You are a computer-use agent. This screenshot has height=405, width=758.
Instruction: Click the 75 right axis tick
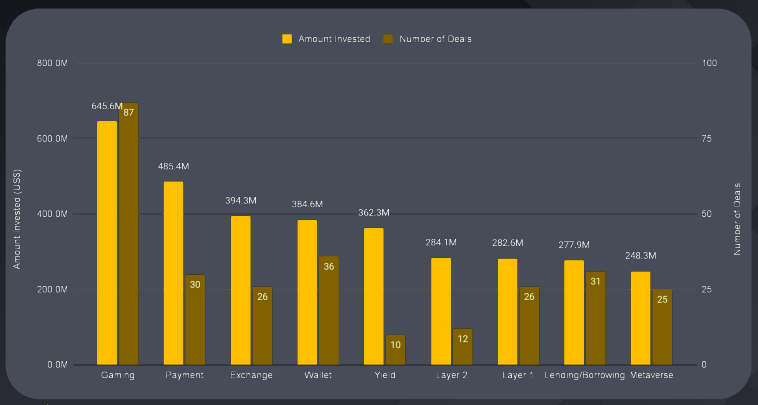pyautogui.click(x=707, y=139)
